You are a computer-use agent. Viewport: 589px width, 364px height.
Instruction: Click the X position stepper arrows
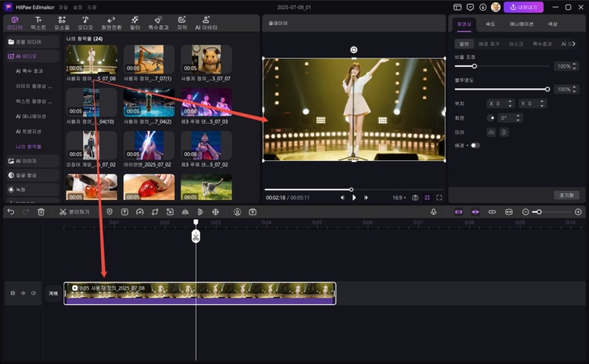[x=510, y=104]
